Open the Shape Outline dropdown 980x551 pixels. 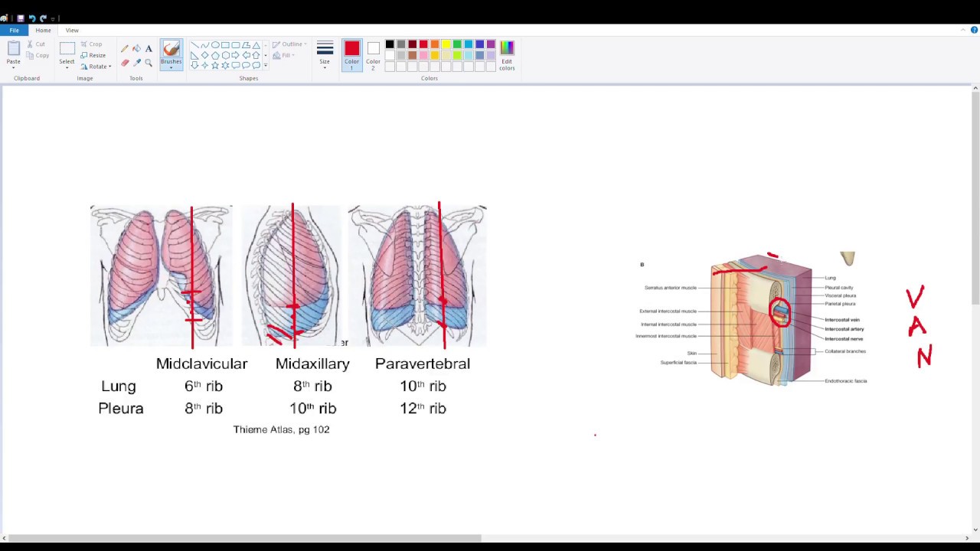[289, 44]
